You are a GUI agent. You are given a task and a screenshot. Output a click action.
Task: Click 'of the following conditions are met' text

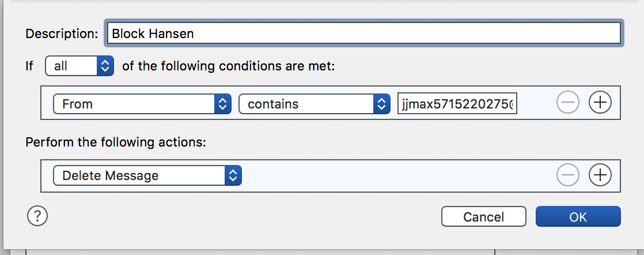tap(228, 66)
